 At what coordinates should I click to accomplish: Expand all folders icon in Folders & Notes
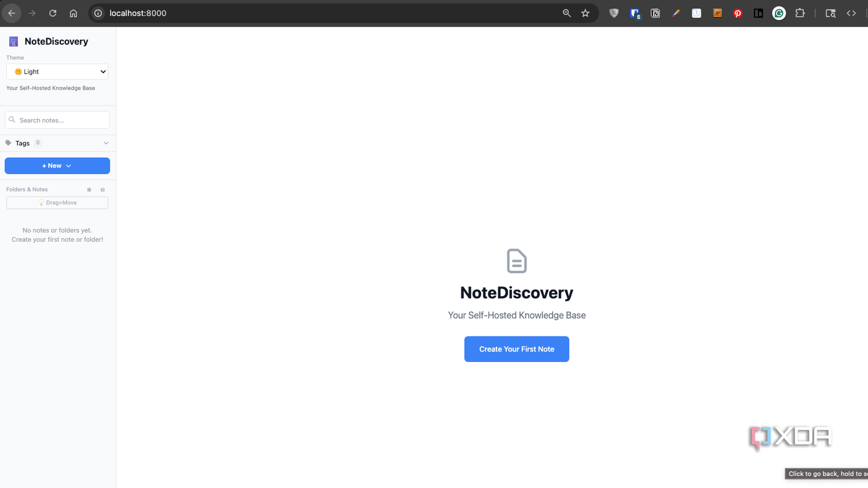pyautogui.click(x=89, y=190)
